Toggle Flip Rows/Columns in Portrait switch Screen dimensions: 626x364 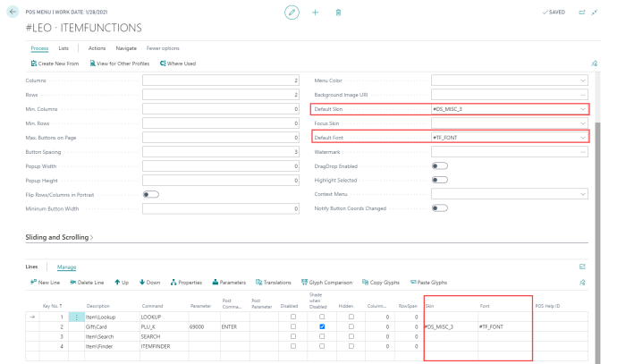point(151,193)
